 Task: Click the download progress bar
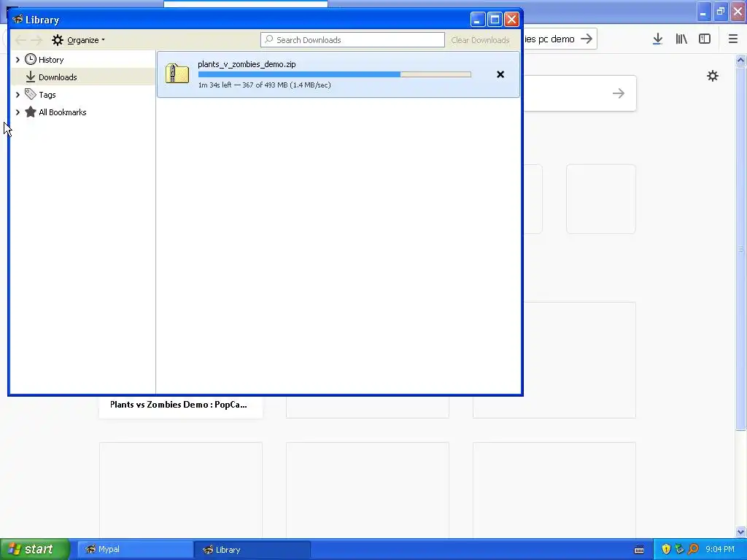334,74
